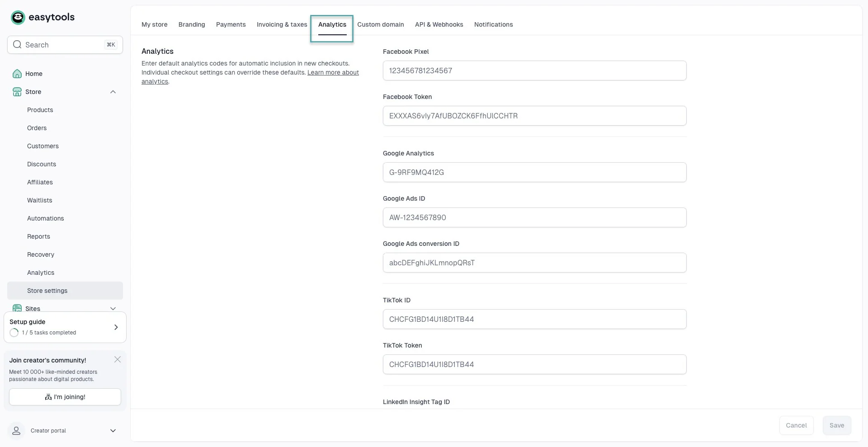Open Waitlists in the sidebar
868x447 pixels.
click(65, 200)
